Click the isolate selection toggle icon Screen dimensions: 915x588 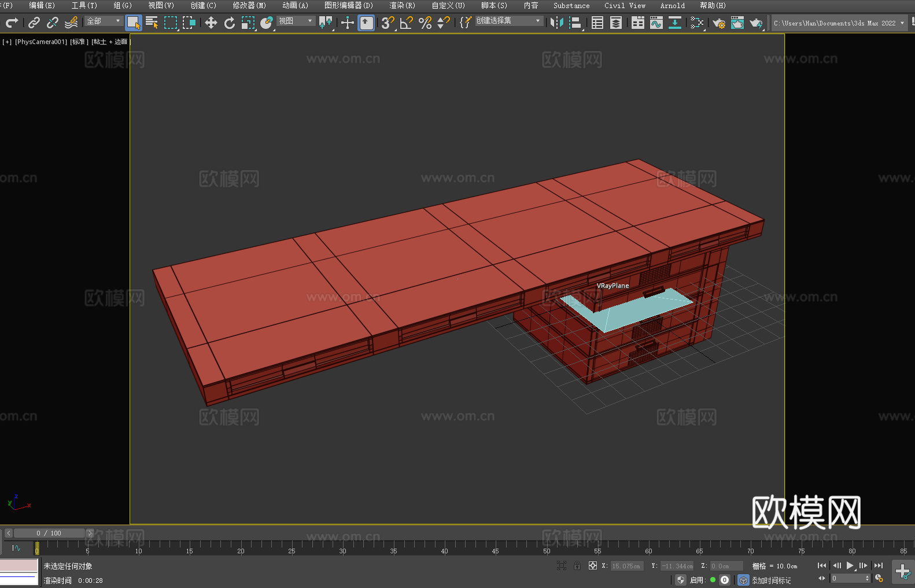pos(561,565)
